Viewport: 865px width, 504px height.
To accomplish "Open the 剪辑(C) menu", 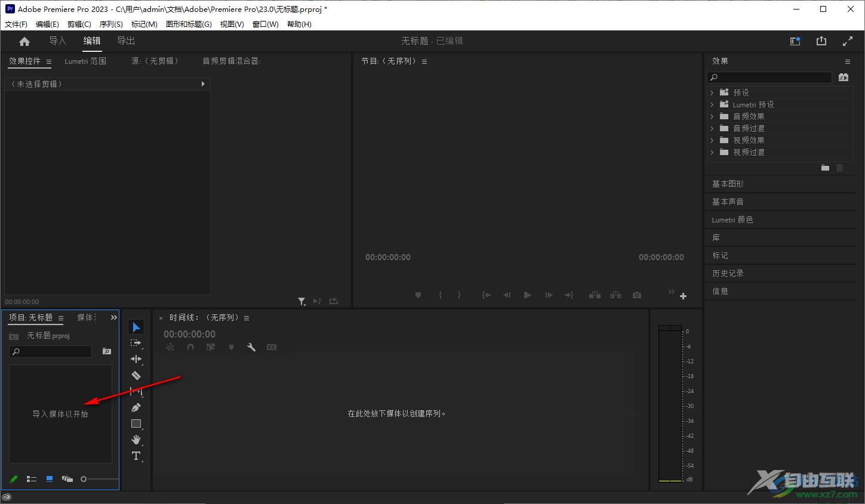I will click(x=79, y=24).
